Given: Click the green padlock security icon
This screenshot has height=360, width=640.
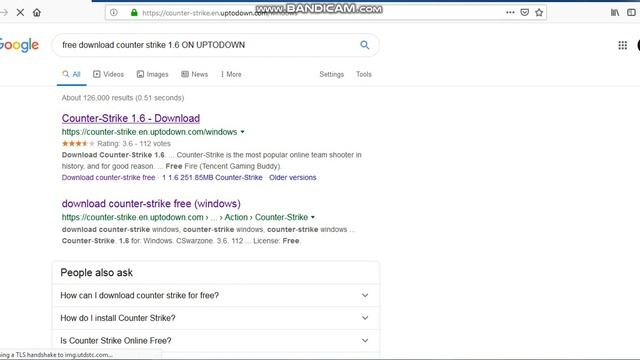Looking at the screenshot, I should [x=134, y=13].
